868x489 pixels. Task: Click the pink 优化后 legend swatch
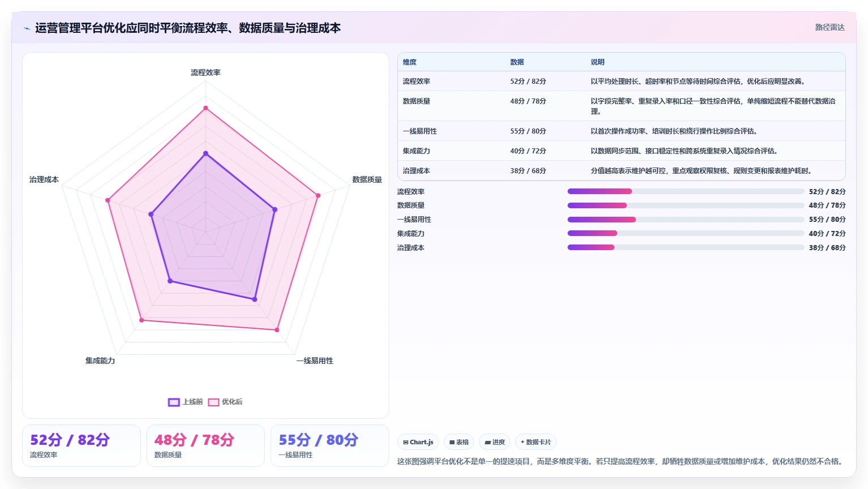214,402
